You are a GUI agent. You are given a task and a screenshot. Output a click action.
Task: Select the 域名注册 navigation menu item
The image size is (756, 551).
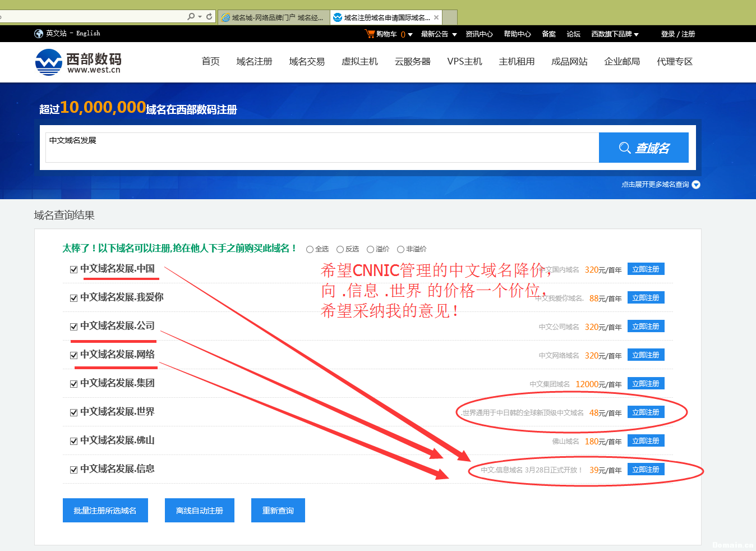tap(254, 62)
